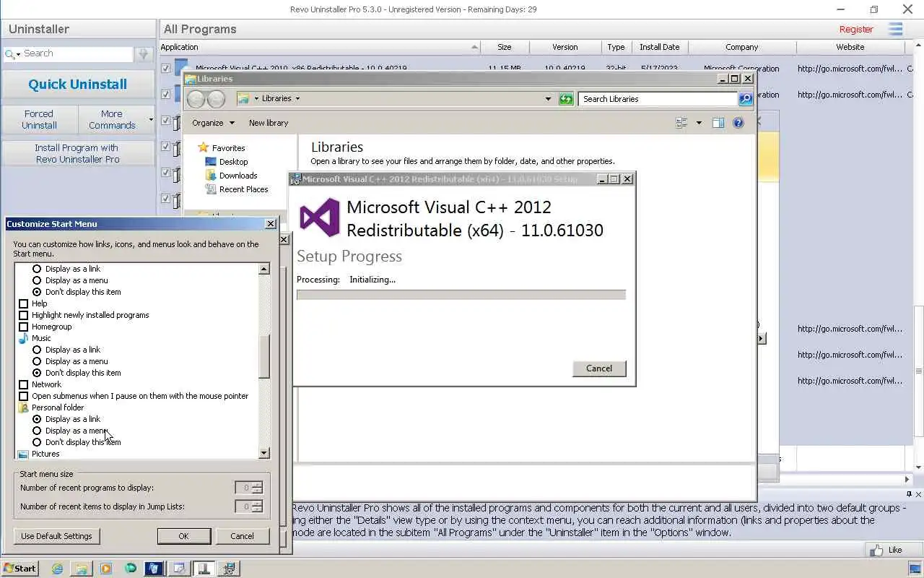Click the Search Libraries magnifier button
Viewport: 924px width, 578px height.
point(746,99)
